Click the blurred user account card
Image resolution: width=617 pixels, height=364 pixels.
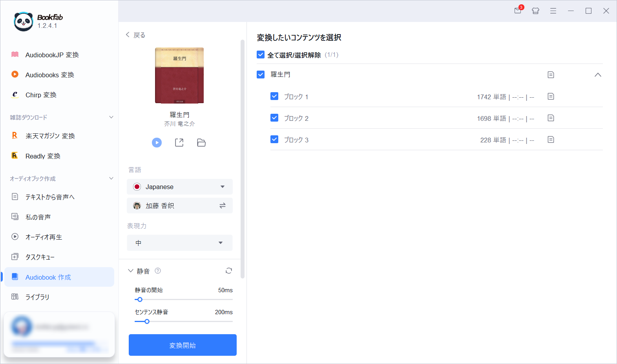tap(59, 334)
